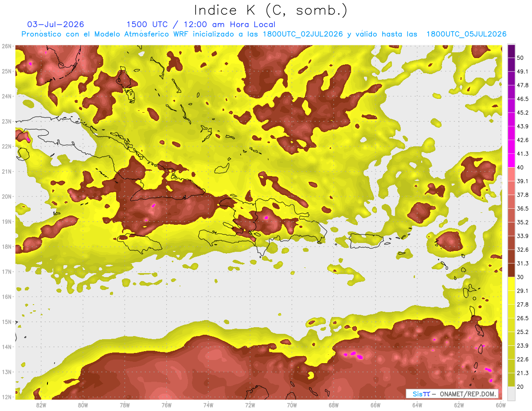Click colorbar value "26.5"

click(522, 318)
